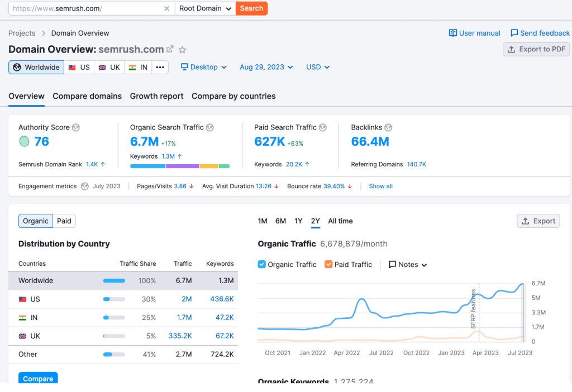
Task: Click the Show all link
Action: pos(381,187)
